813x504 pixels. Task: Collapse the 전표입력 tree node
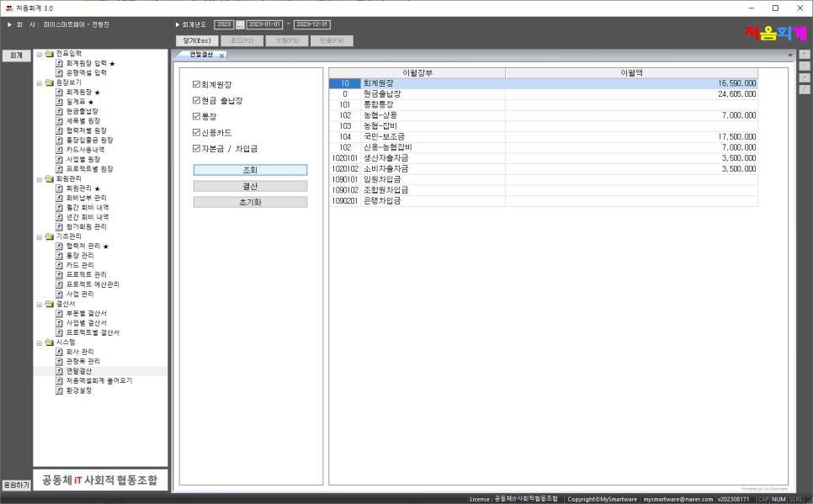40,54
